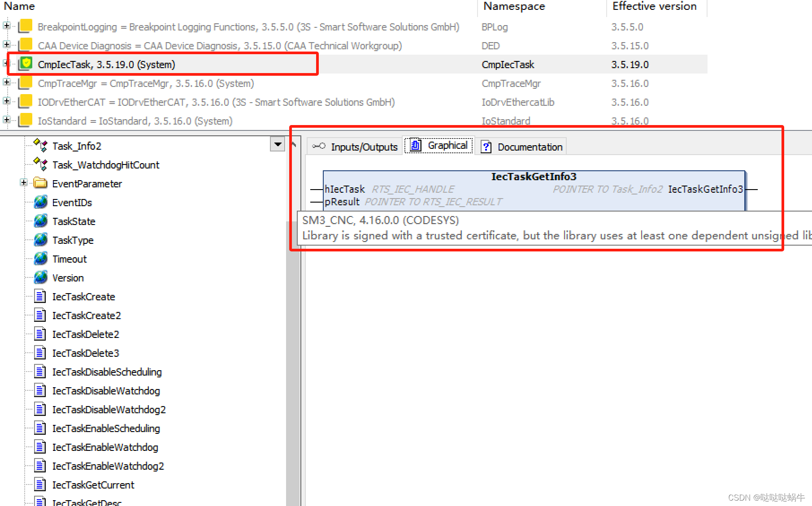Screen dimensions: 812x506
Task: Click the IODrvEtherCAT library icon
Action: (26, 101)
